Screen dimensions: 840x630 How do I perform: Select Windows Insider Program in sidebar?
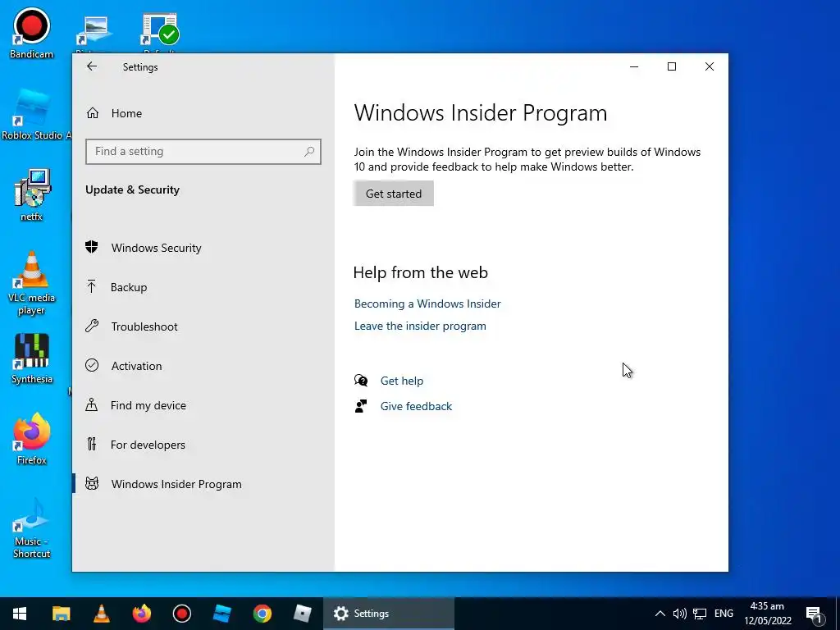(x=176, y=484)
